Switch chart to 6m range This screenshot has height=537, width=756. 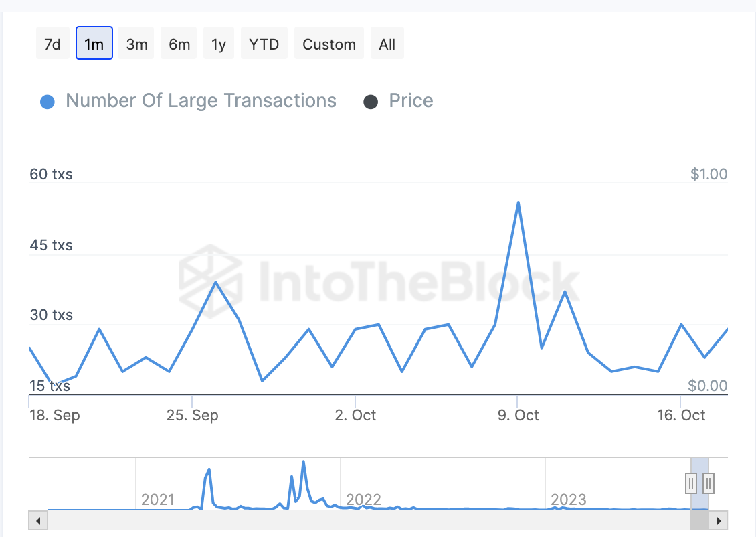click(179, 44)
